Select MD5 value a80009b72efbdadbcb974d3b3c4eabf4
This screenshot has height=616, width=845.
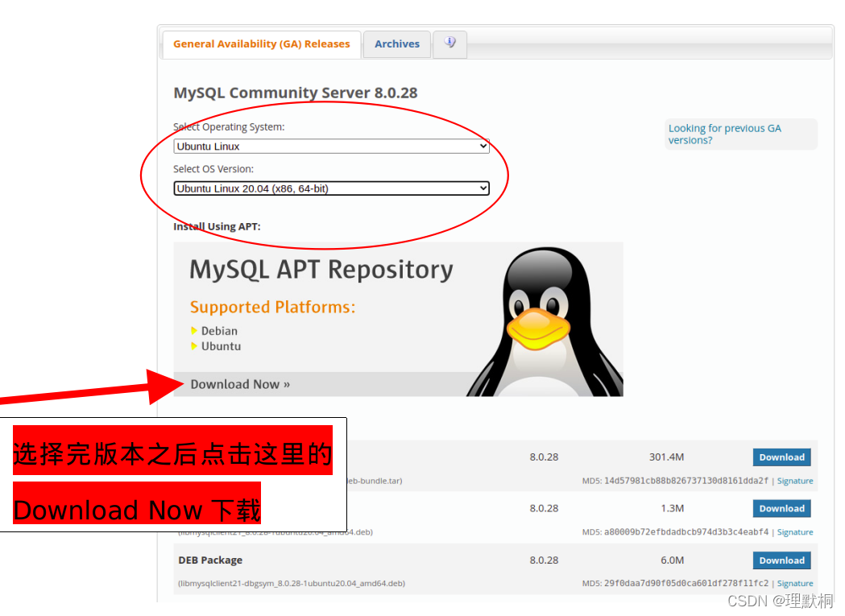click(686, 532)
